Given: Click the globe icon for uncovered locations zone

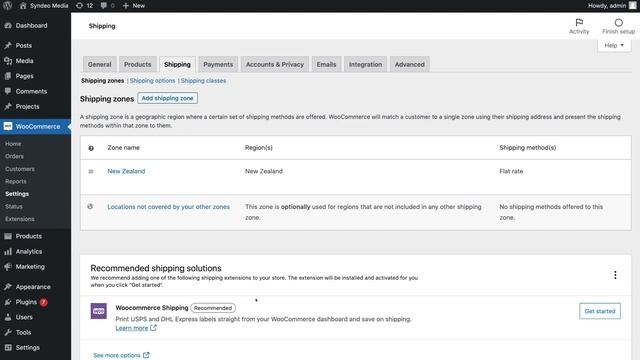Looking at the screenshot, I should coord(90,207).
